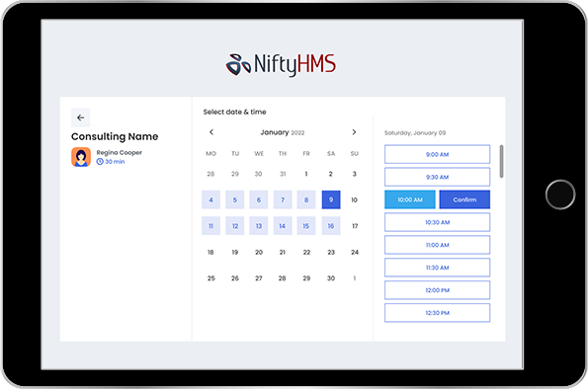The height and width of the screenshot is (389, 588).
Task: Select January 9 on the calendar
Action: (x=331, y=199)
